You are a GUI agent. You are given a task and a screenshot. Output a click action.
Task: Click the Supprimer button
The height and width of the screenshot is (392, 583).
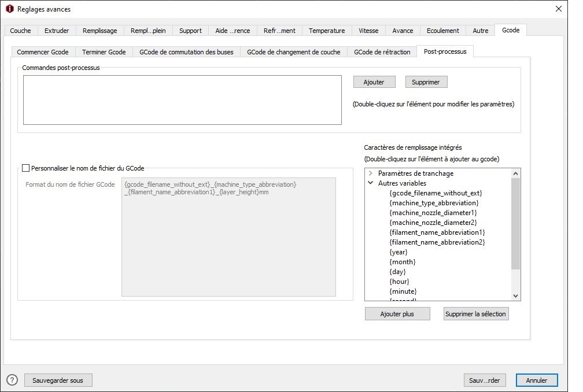click(x=426, y=82)
